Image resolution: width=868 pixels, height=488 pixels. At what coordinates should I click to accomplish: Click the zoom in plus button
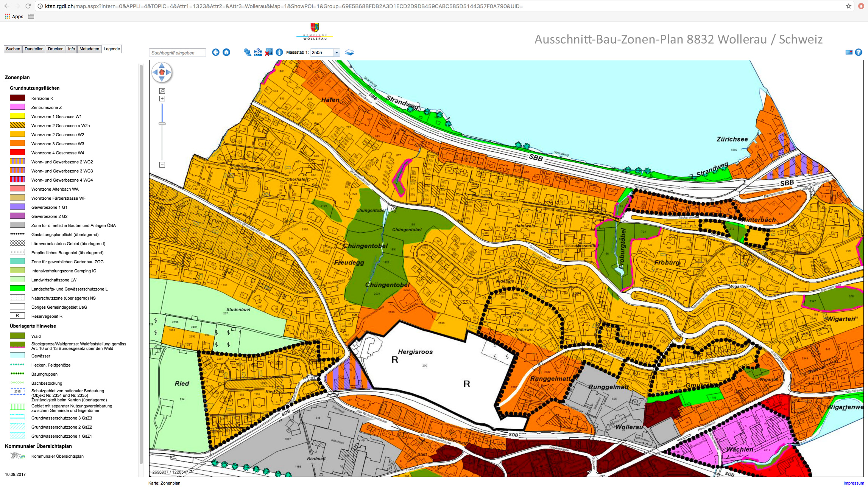pos(162,99)
